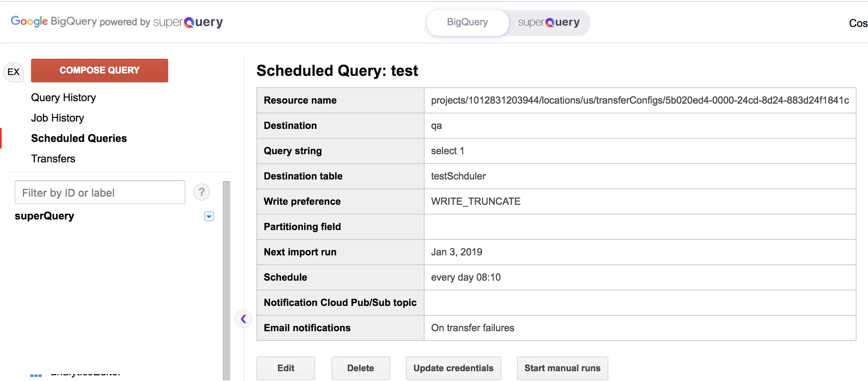
Task: Open the superQuery project dropdown arrow
Action: [x=209, y=216]
